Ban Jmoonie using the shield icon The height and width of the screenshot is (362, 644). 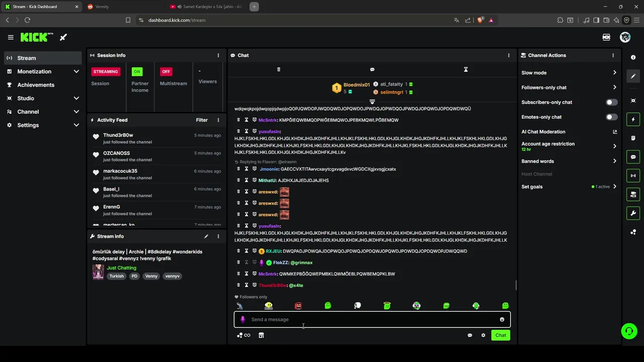point(255,169)
